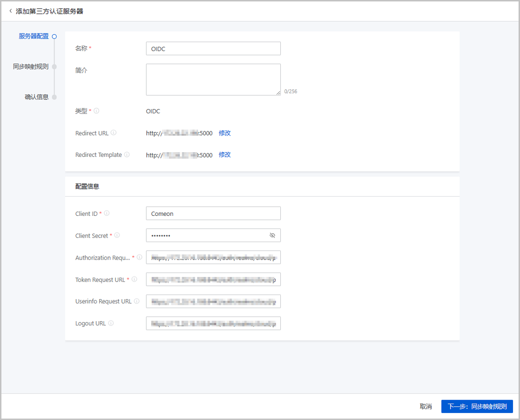The height and width of the screenshot is (420, 520).
Task: Open the 确认信息 step
Action: [x=36, y=97]
